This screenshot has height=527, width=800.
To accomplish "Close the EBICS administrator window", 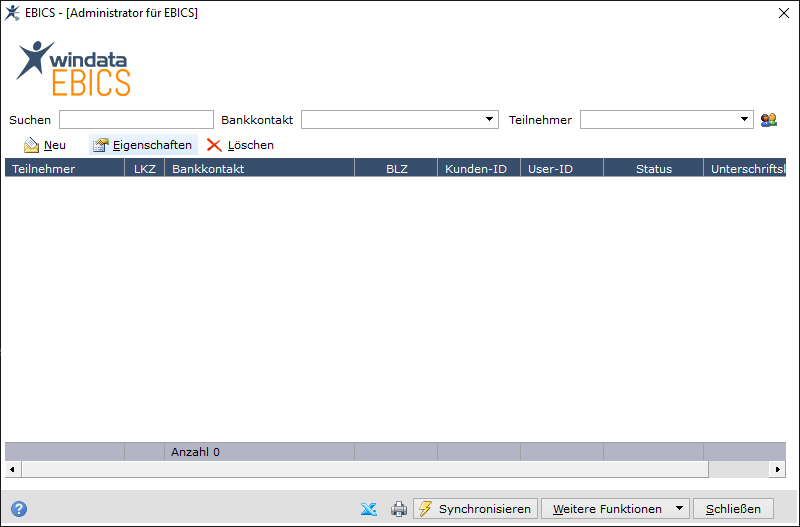I will coord(784,13).
